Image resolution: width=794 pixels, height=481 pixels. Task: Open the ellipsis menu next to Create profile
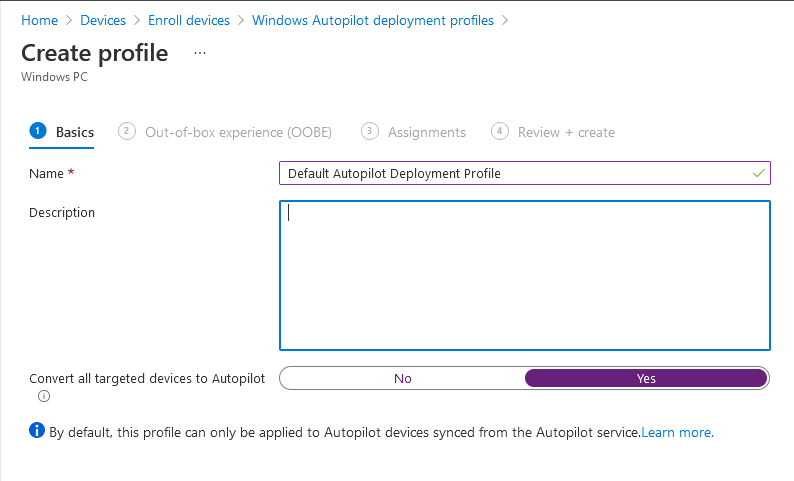(200, 52)
